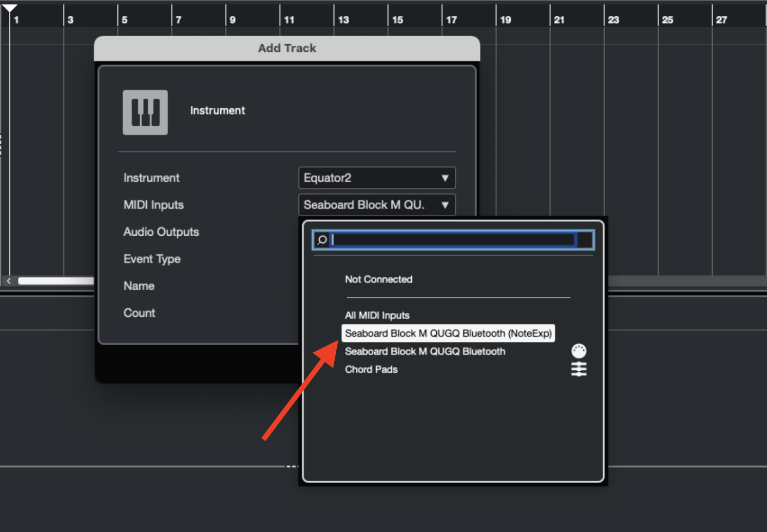
Task: Pick Chord Pads as MIDI input
Action: coord(371,369)
